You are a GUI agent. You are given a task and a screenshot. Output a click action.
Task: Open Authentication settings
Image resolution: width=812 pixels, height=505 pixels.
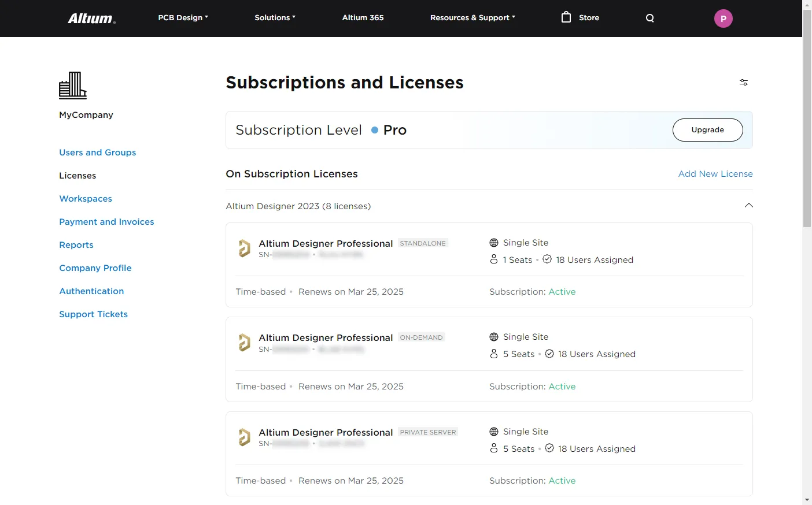(x=91, y=291)
